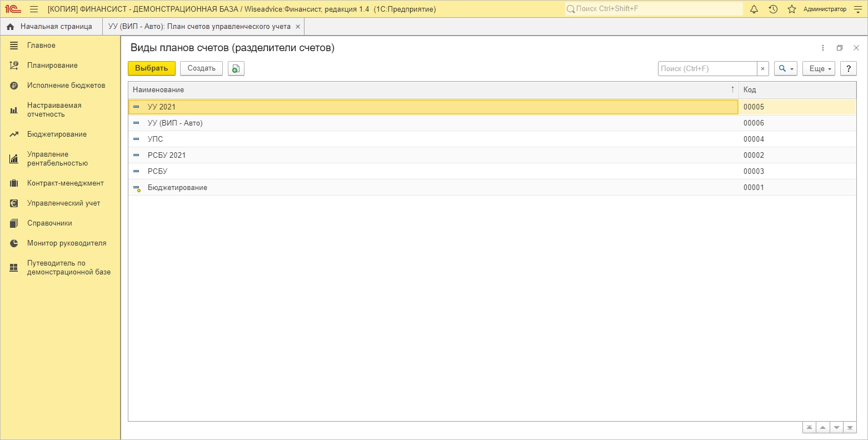
Task: Detach the form into a separate window
Action: 840,48
